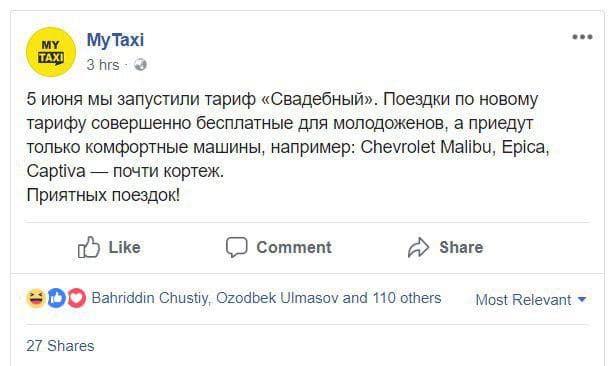Share the MyTaxi post
The width and height of the screenshot is (613, 366).
(445, 247)
